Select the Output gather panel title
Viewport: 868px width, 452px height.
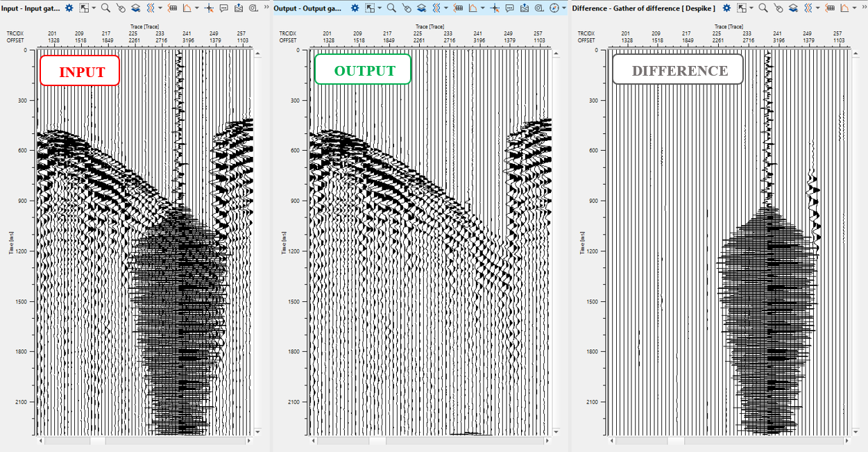point(307,8)
